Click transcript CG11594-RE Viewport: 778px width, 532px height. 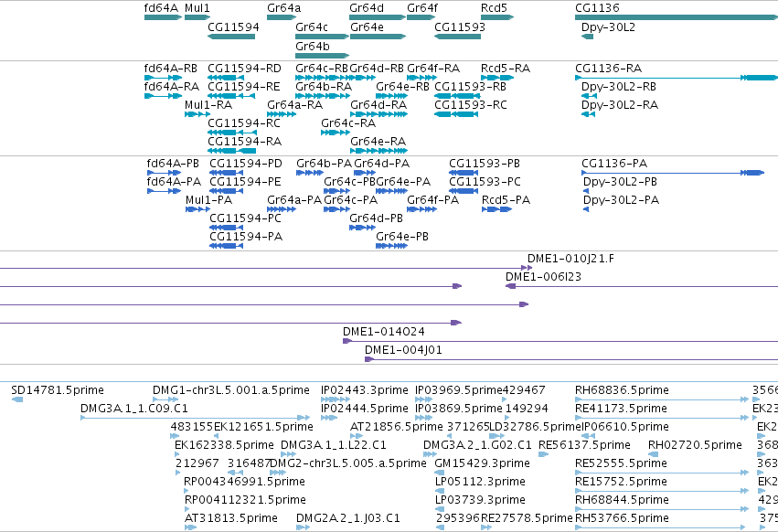[231, 96]
